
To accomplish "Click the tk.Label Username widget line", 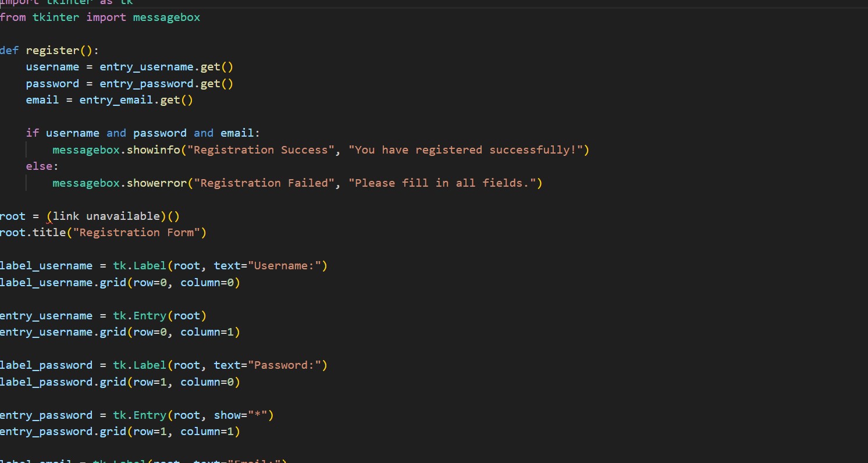I will click(x=163, y=265).
